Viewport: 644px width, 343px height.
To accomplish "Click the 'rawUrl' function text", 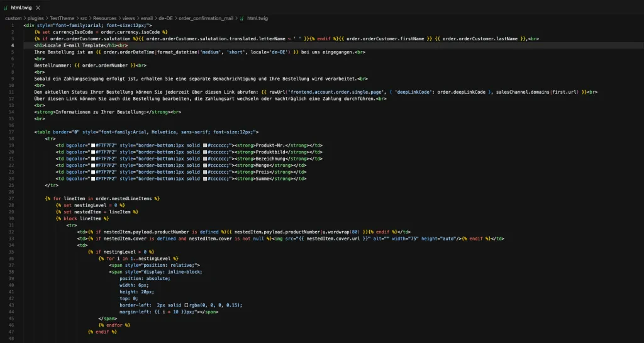I will [x=277, y=92].
